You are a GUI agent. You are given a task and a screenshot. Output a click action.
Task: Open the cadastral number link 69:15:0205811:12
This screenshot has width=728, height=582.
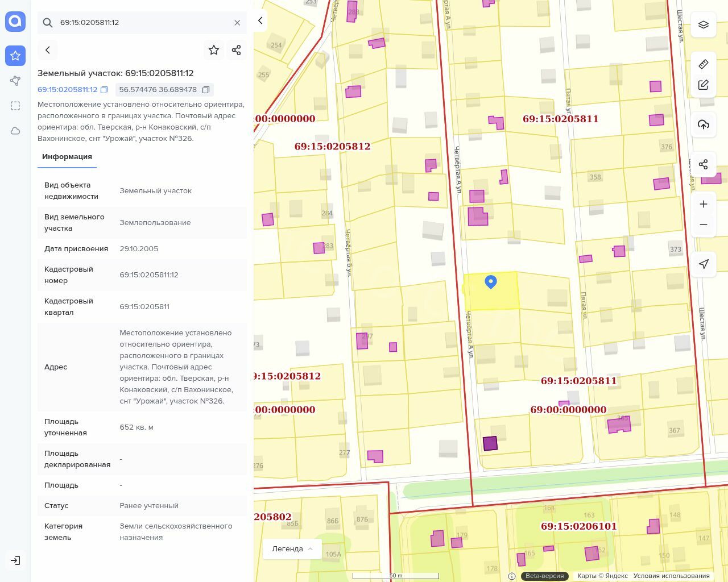[x=67, y=90]
